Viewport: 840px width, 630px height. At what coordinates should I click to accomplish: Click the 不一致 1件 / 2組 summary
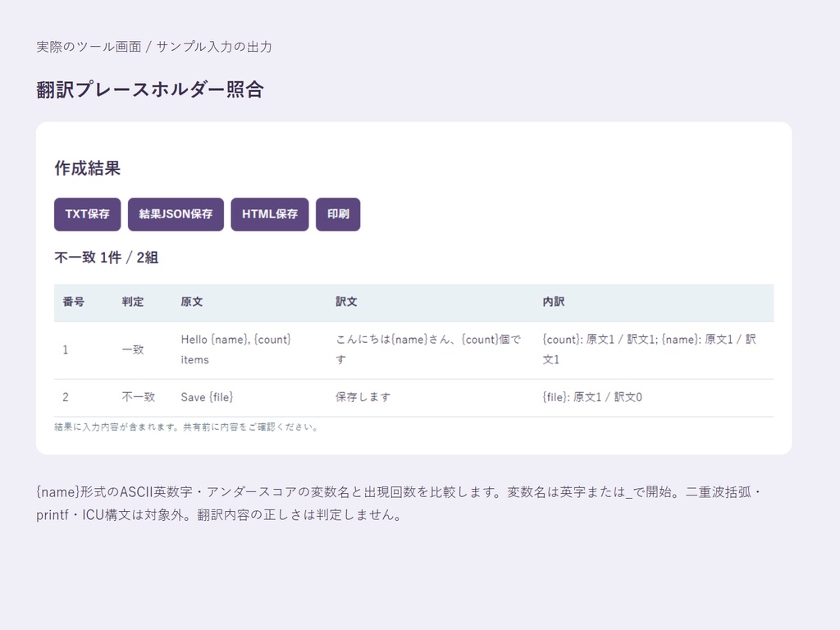point(106,258)
